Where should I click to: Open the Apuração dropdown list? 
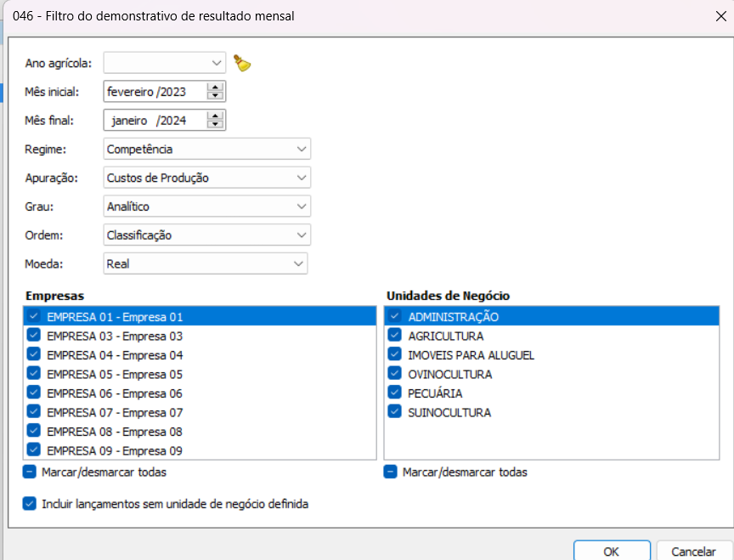tap(302, 178)
